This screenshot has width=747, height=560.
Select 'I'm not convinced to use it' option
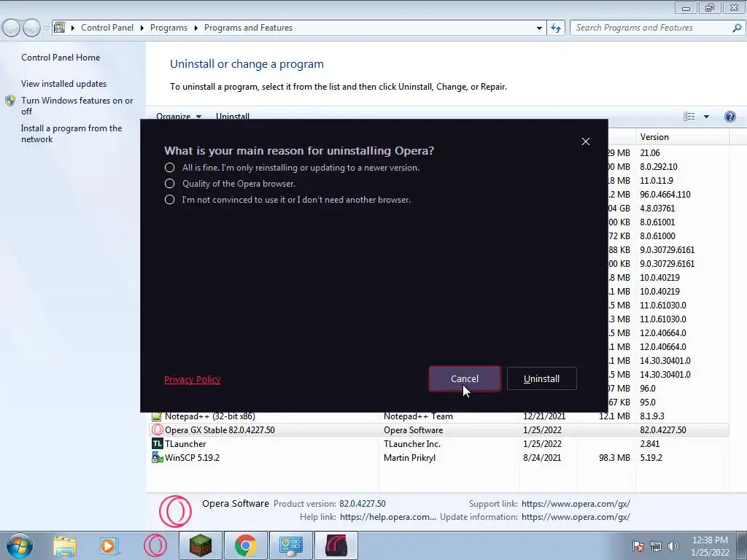click(x=169, y=200)
